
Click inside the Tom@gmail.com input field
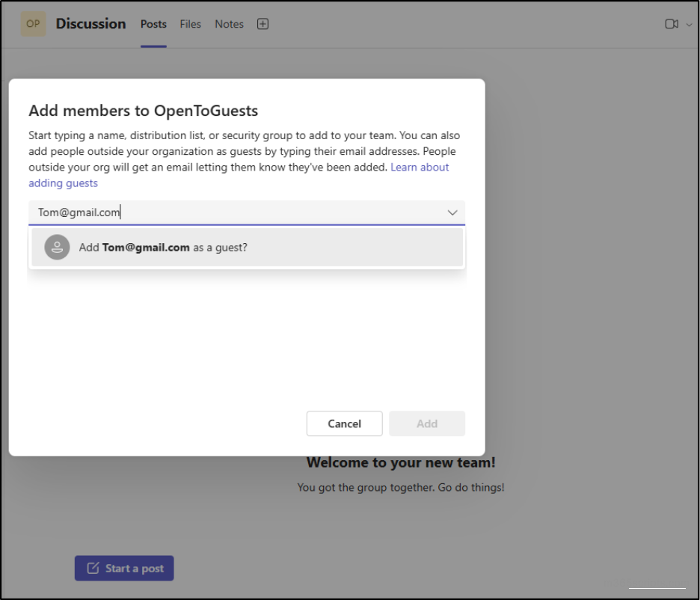coord(247,212)
